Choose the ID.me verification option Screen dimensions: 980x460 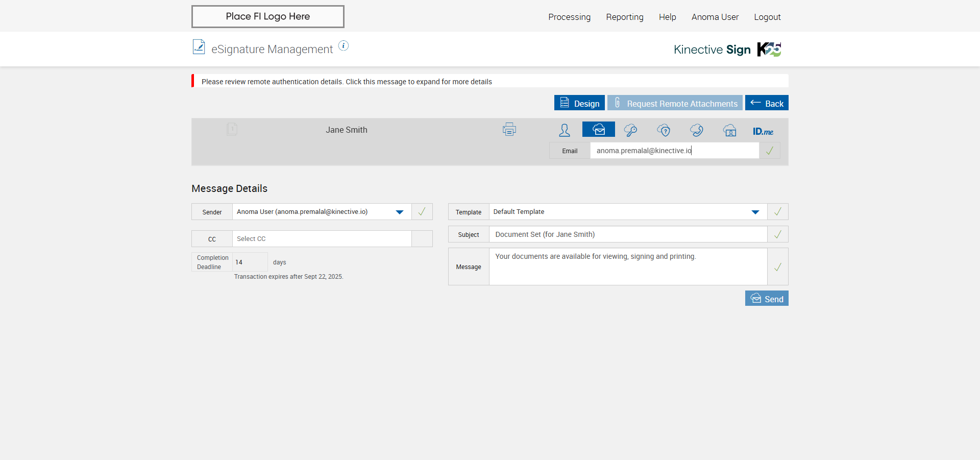click(763, 131)
